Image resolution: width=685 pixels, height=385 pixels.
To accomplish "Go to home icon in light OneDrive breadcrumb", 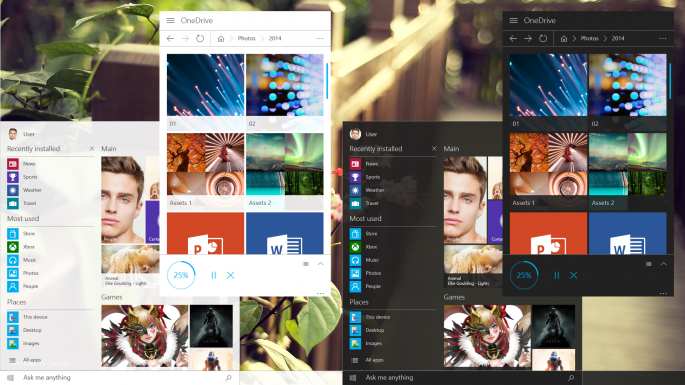I will 221,38.
